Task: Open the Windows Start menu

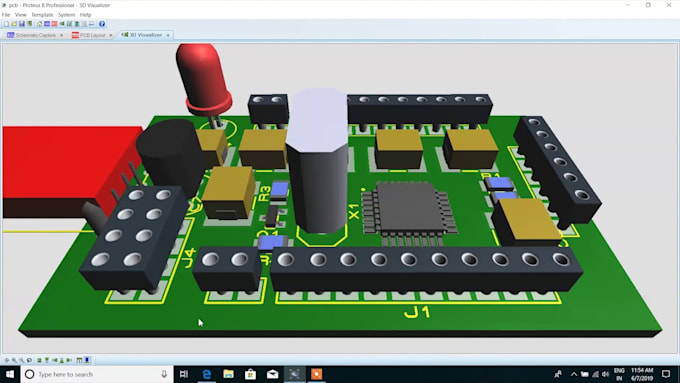Action: pyautogui.click(x=10, y=374)
